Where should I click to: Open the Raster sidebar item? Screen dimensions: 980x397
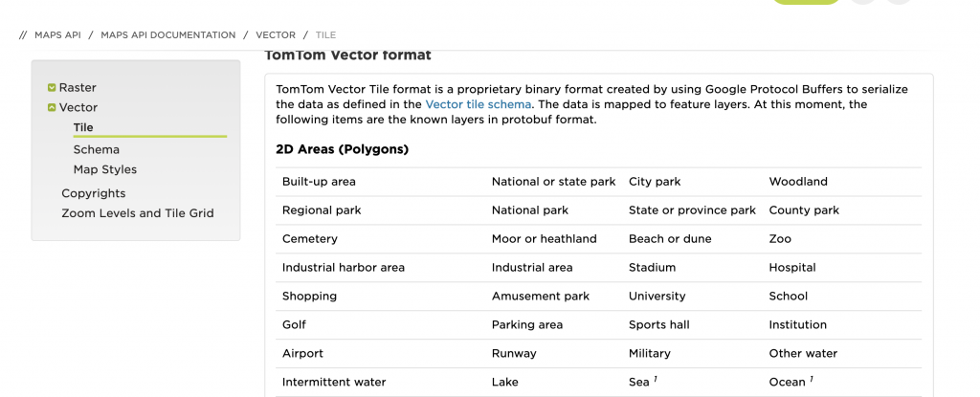tap(78, 88)
